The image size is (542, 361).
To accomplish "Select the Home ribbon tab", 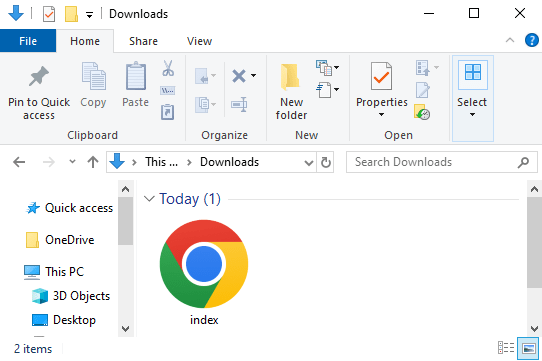I will pos(85,41).
